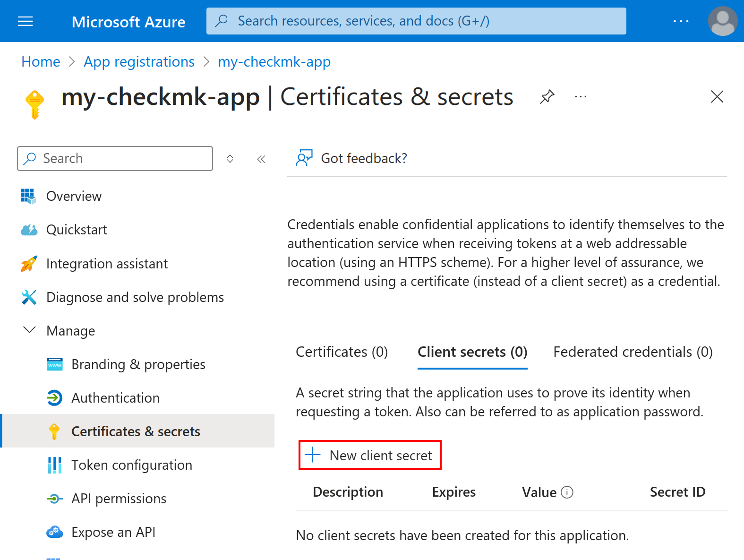
Task: Click the Secret ID column header
Action: [677, 492]
